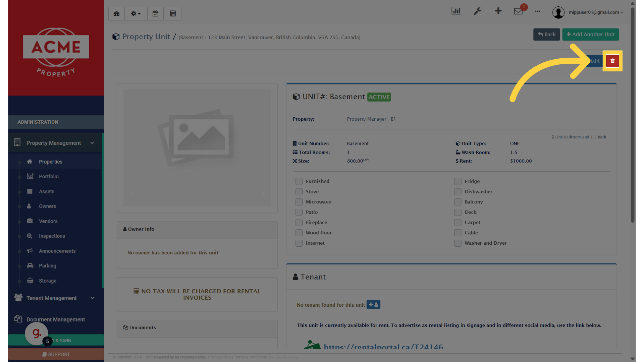Click the Grammarly badge icon
The height and width of the screenshot is (362, 644).
click(x=36, y=334)
